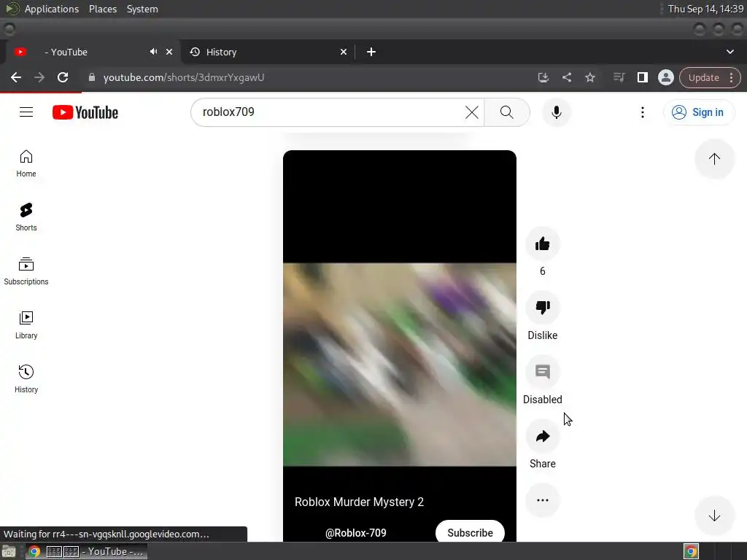Click the disabled comments icon
This screenshot has height=560, width=747.
click(x=542, y=372)
